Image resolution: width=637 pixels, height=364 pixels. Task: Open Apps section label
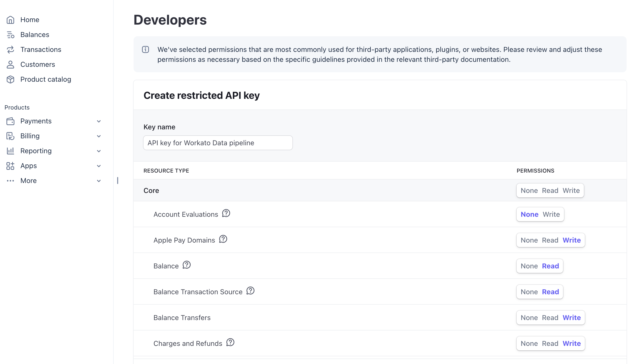[29, 166]
